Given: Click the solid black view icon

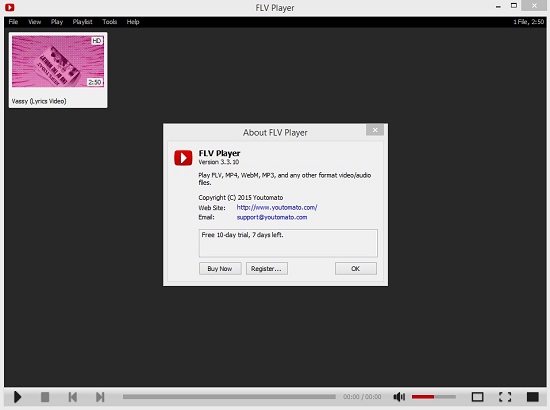Looking at the screenshot, I should tap(532, 397).
